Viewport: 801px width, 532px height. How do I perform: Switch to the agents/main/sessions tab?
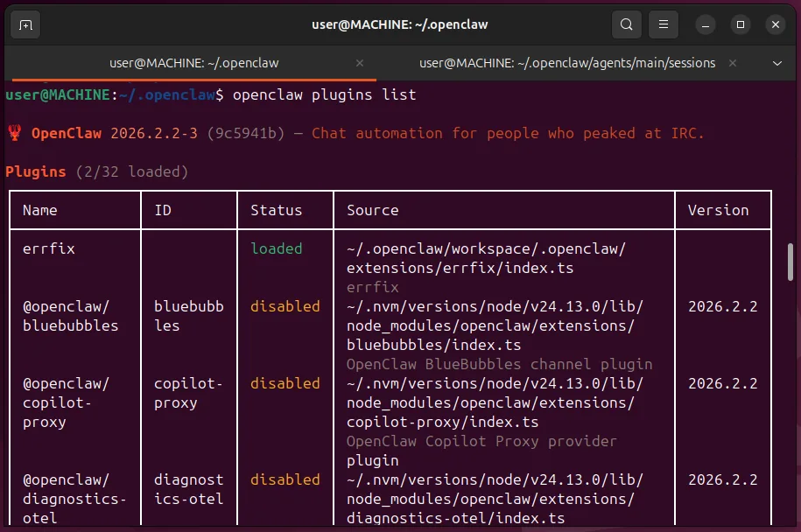pos(566,63)
